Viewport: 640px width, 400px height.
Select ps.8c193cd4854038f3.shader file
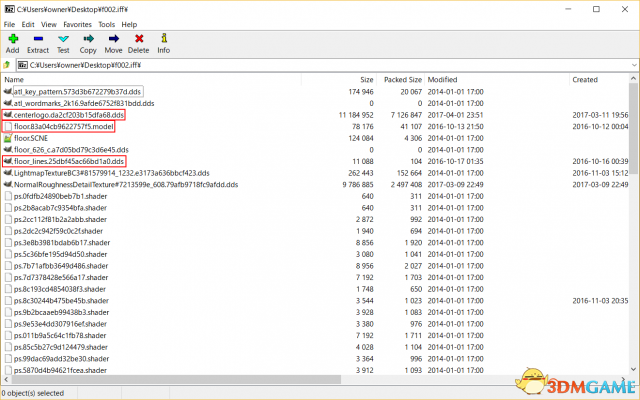pyautogui.click(x=60, y=289)
